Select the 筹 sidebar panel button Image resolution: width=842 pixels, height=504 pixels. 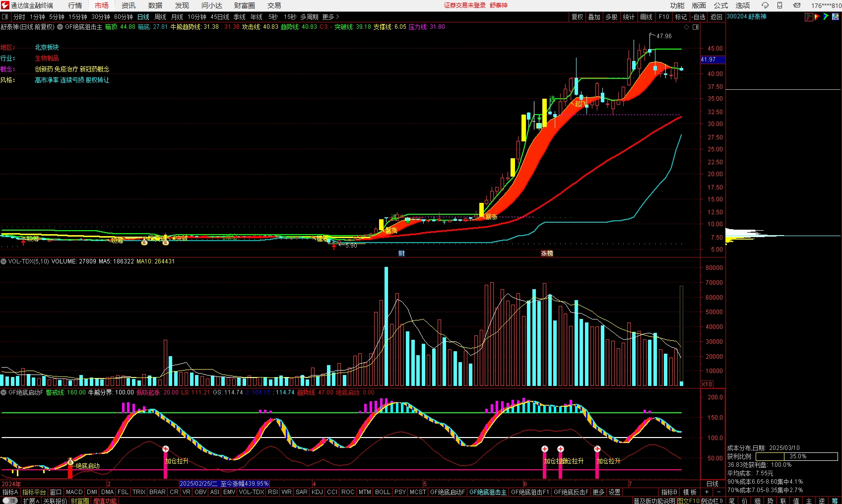[835, 501]
